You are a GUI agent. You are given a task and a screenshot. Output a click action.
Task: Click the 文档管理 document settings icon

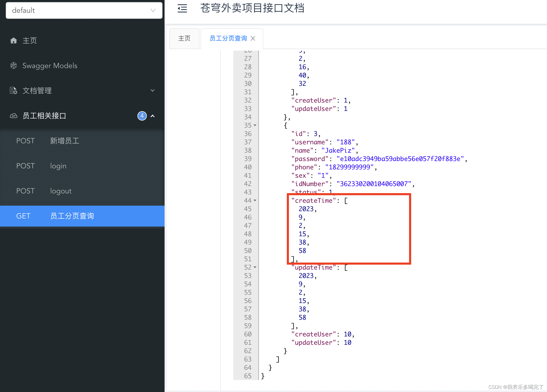pos(14,91)
